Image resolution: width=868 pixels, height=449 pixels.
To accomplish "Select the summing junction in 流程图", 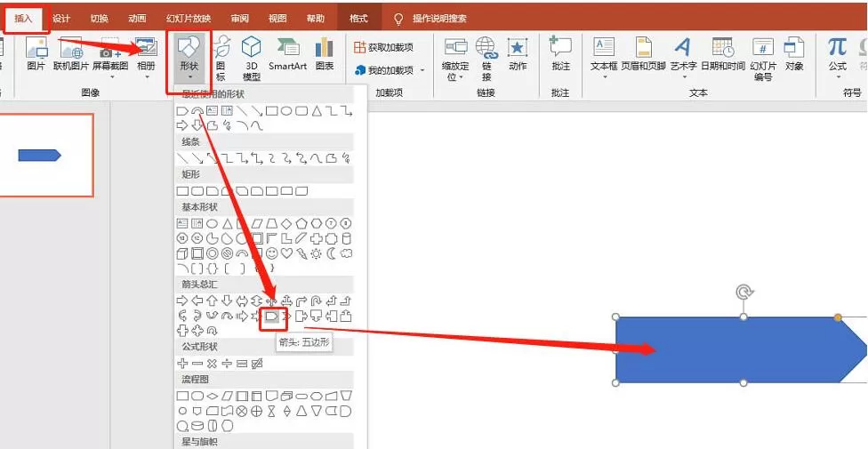I will pos(241,412).
